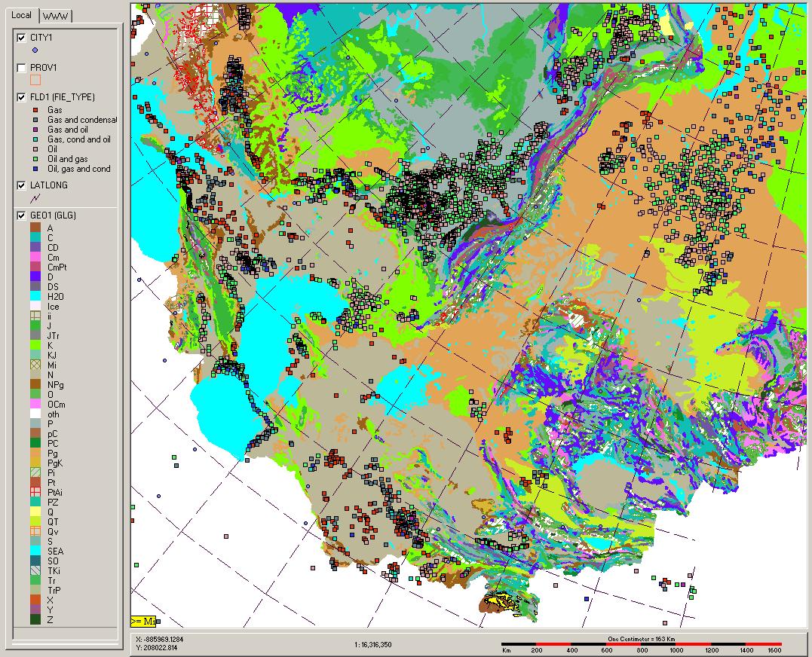Click the PtAi red grid pattern symbol
The height and width of the screenshot is (657, 812).
click(35, 492)
